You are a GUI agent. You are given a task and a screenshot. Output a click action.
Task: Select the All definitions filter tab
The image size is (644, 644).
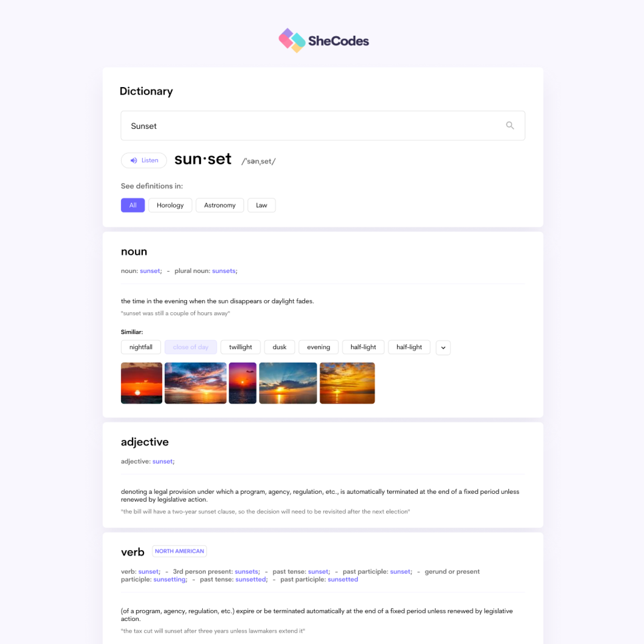(x=131, y=205)
